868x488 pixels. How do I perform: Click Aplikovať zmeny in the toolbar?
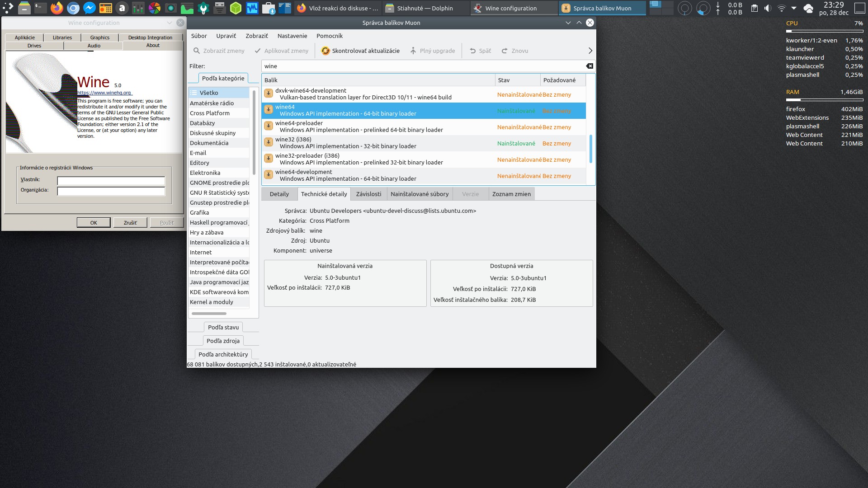[281, 51]
